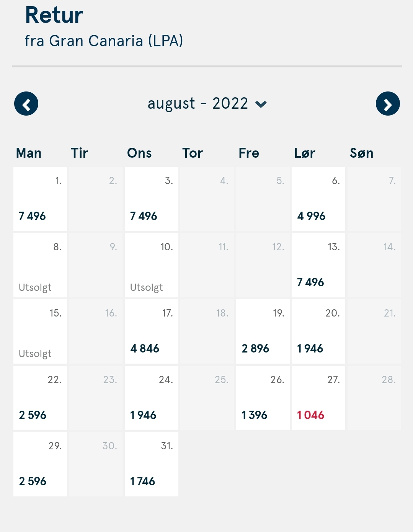Screen dimensions: 413x532
Task: Choose August 26 priced 1 396
Action: pos(263,398)
